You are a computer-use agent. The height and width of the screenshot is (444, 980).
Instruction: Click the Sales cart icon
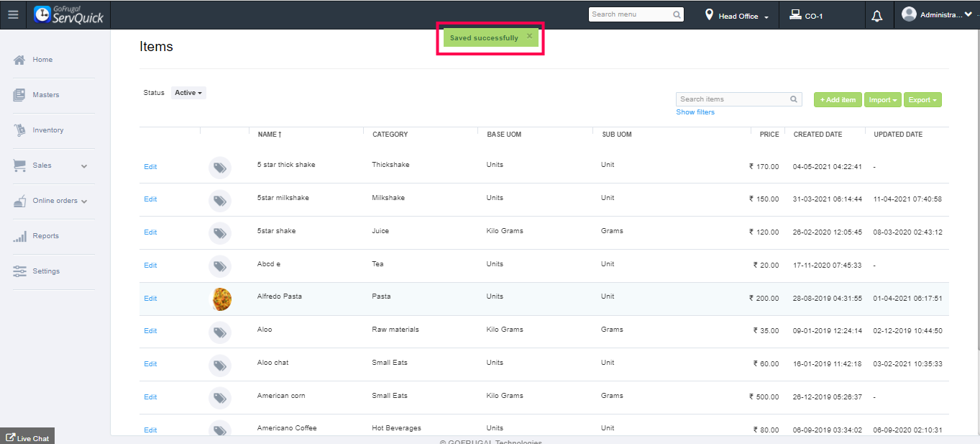pos(19,166)
